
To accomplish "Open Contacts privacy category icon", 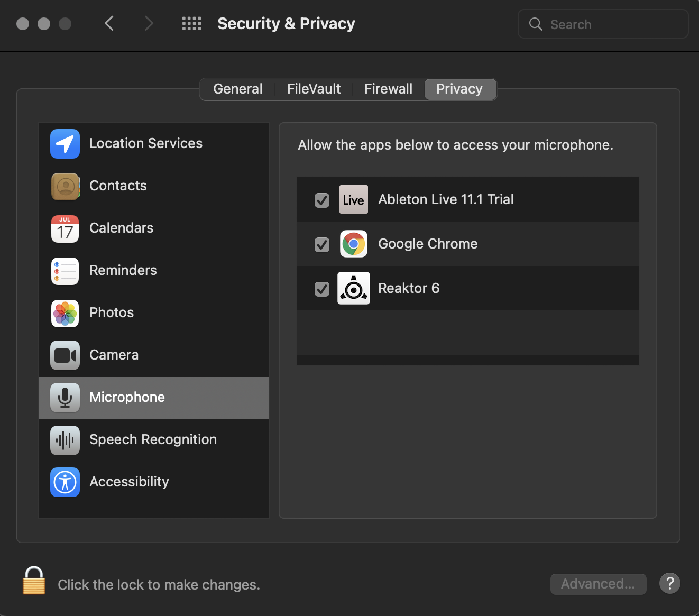I will pyautogui.click(x=65, y=186).
